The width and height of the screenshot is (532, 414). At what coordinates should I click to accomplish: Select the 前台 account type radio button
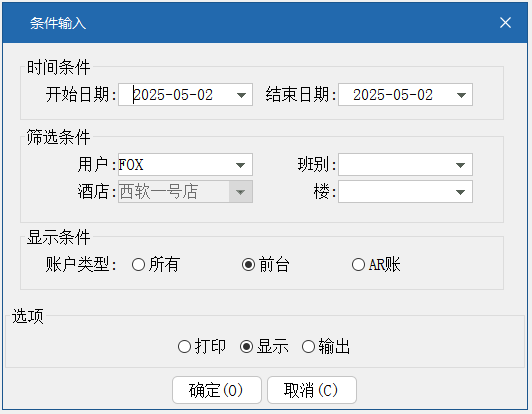coord(248,265)
